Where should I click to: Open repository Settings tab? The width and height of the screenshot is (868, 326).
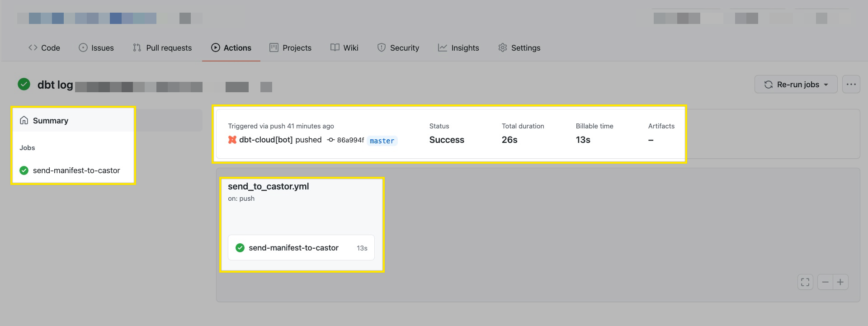coord(519,48)
